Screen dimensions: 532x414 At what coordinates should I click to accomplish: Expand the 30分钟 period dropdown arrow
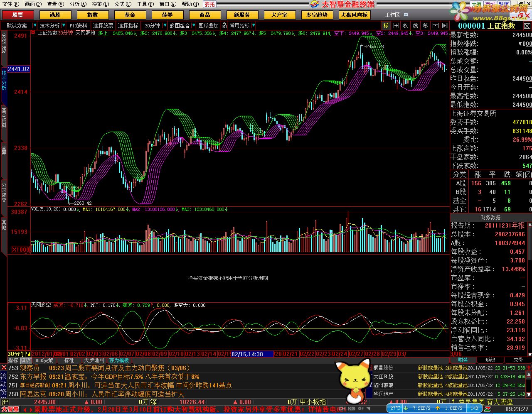pyautogui.click(x=165, y=25)
